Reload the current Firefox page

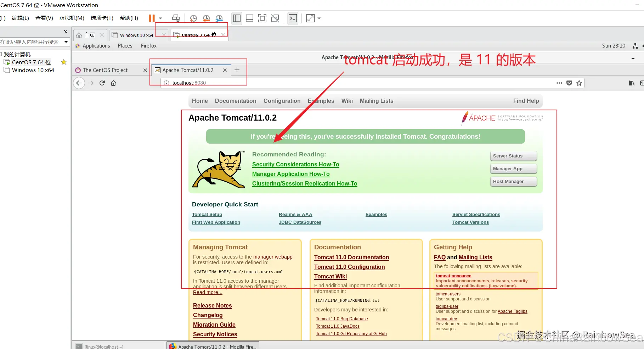pyautogui.click(x=102, y=83)
